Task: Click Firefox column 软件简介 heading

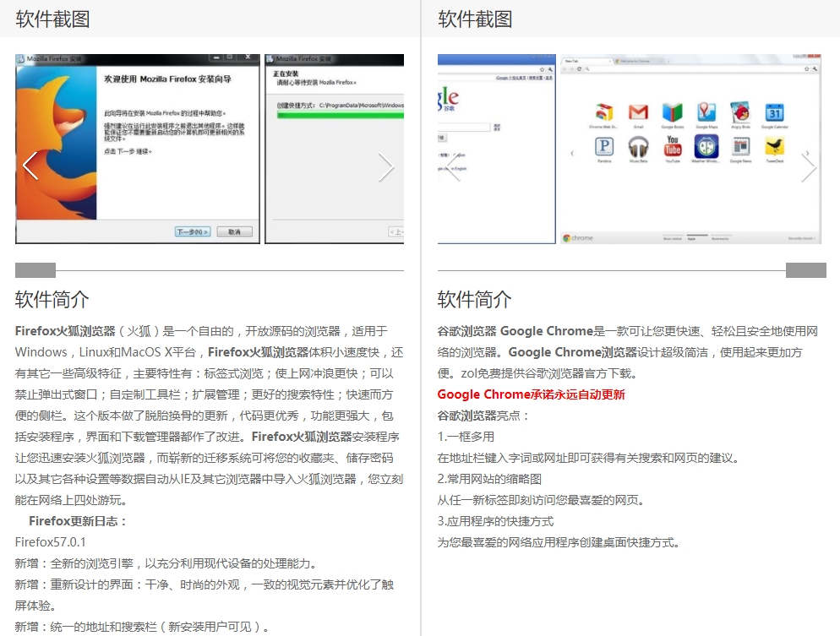Action: (x=52, y=299)
